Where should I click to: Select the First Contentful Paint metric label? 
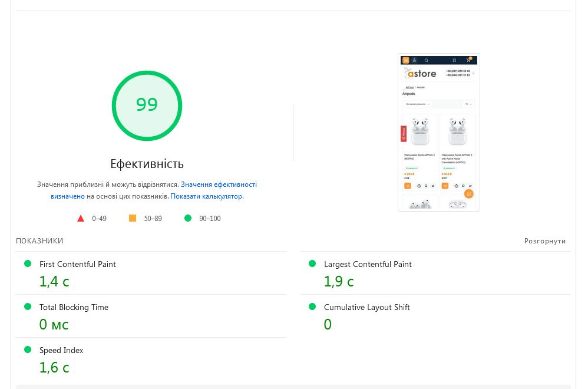click(x=78, y=264)
